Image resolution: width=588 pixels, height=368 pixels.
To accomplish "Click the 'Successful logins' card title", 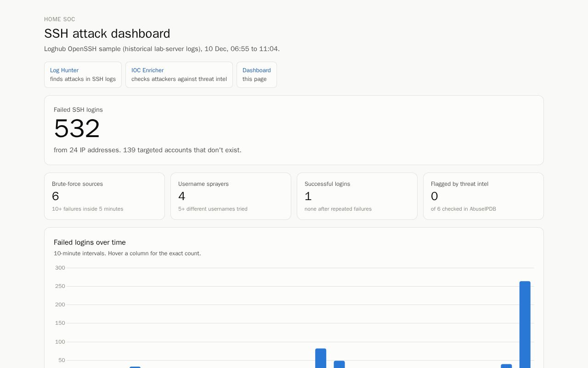I will coord(328,184).
